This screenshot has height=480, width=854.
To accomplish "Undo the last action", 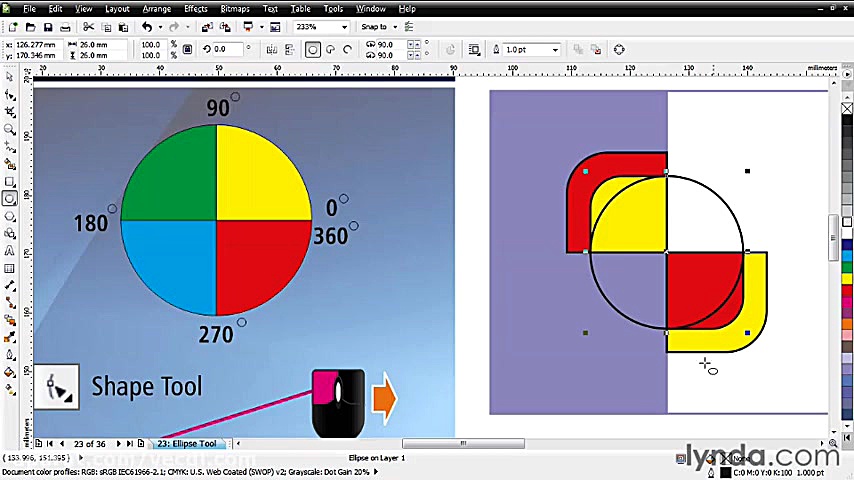I will click(147, 27).
